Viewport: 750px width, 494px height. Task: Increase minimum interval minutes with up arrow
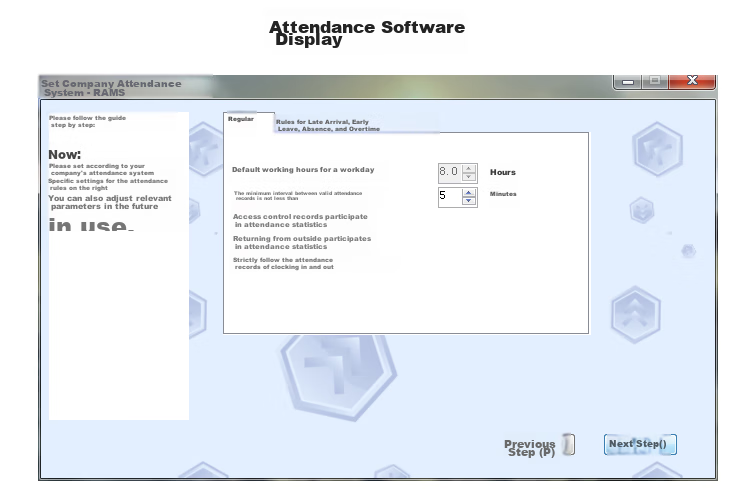coord(469,192)
